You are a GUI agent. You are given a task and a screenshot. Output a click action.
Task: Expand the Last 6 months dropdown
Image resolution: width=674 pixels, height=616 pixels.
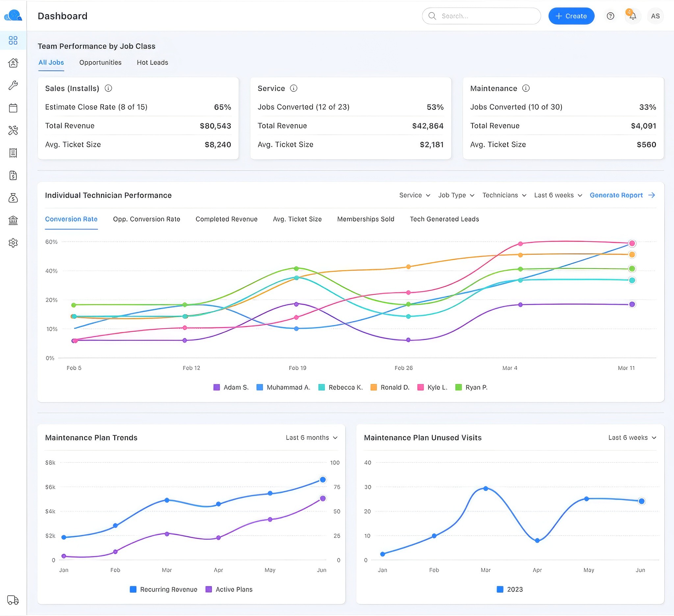tap(311, 438)
